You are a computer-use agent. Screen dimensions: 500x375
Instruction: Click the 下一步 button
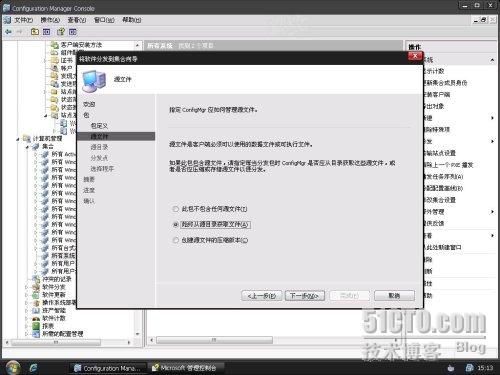pos(305,296)
